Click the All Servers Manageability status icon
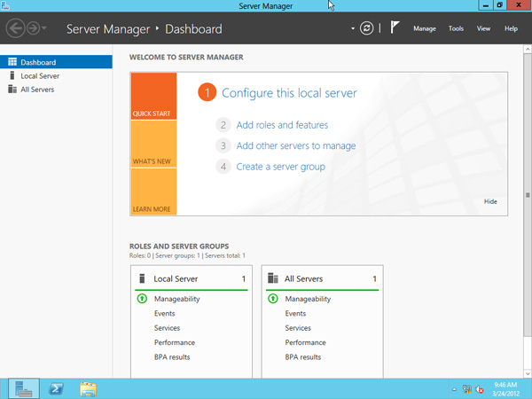The image size is (532, 399). click(273, 299)
